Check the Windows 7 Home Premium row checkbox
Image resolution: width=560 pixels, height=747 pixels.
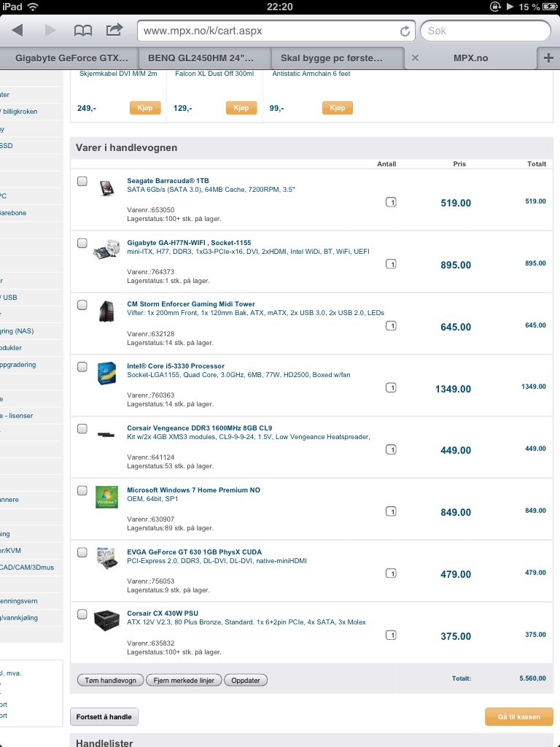coord(82,490)
